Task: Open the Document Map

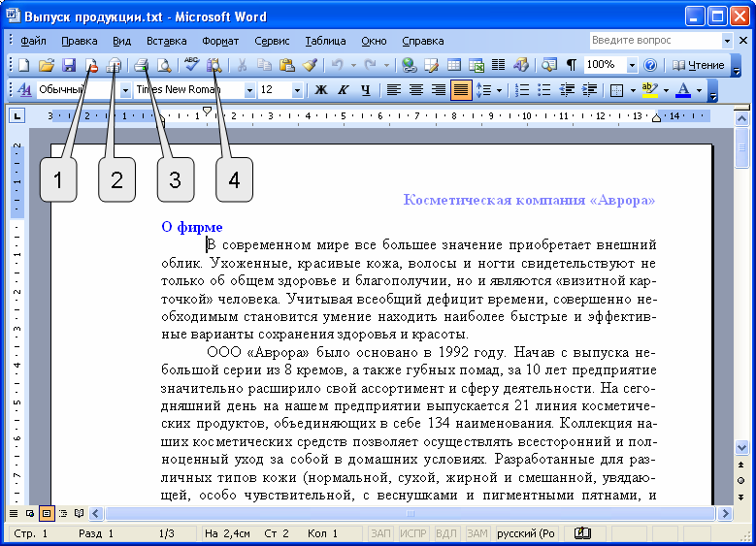Action: pos(548,65)
